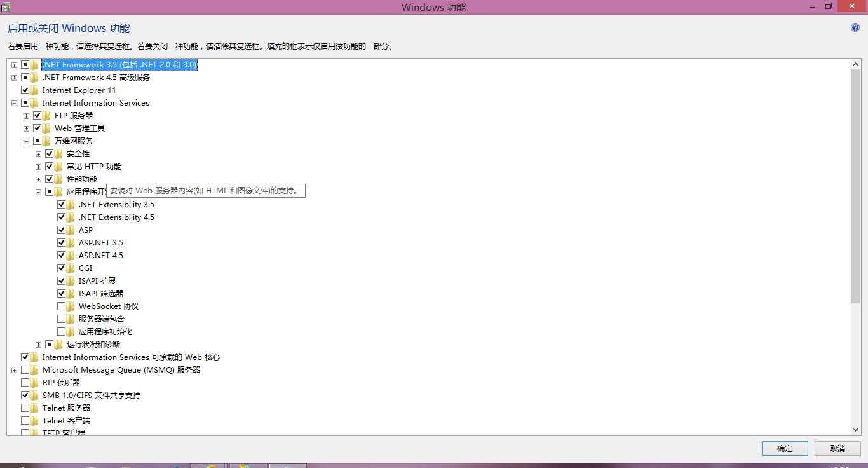Expand the Web 管理工具 node
Viewport: 868px width, 468px height.
point(26,128)
